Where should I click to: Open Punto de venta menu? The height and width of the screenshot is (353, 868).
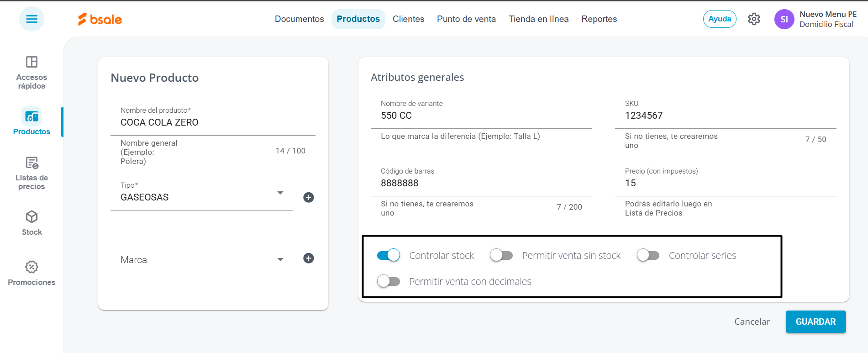466,19
